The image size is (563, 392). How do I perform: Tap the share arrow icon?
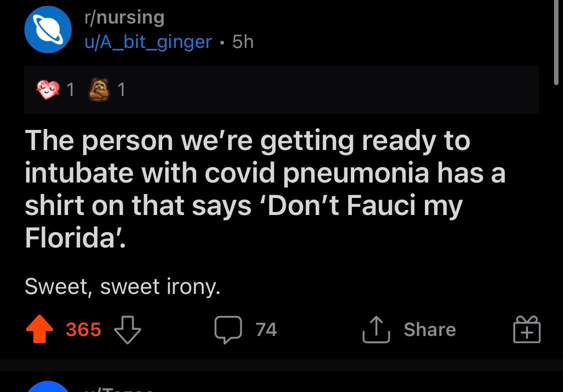coord(376,330)
